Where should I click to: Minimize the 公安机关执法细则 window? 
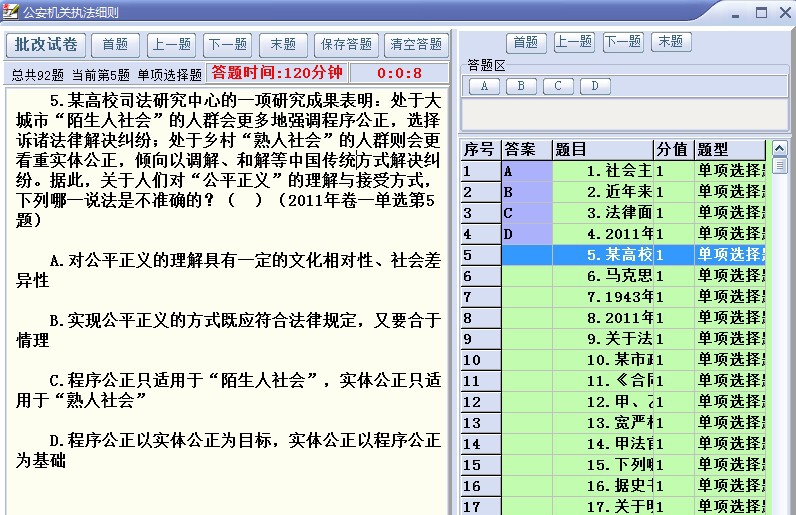(x=736, y=14)
